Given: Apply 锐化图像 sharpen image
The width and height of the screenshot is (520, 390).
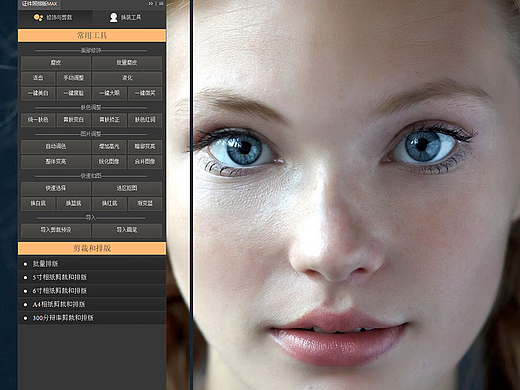Looking at the screenshot, I should [x=109, y=162].
